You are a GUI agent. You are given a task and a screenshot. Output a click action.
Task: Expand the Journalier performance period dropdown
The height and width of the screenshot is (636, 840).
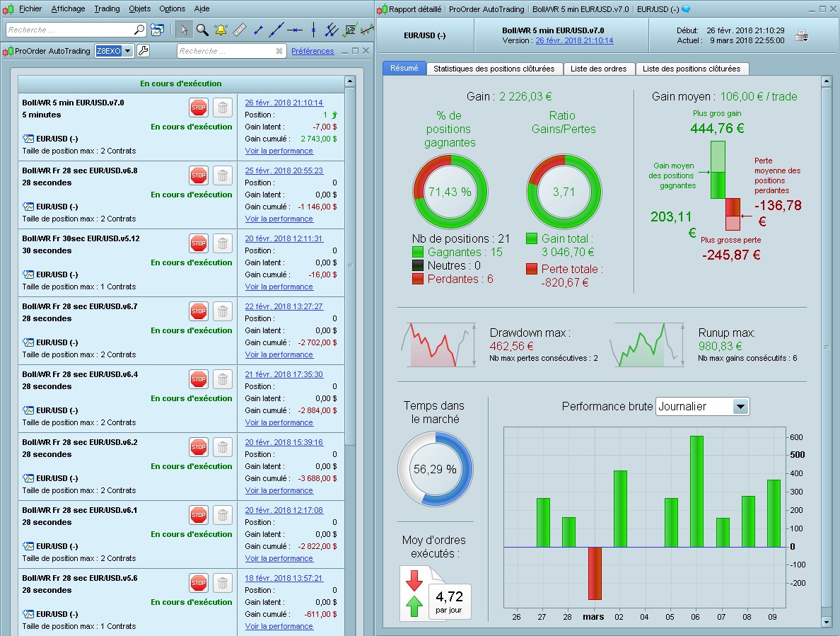740,407
